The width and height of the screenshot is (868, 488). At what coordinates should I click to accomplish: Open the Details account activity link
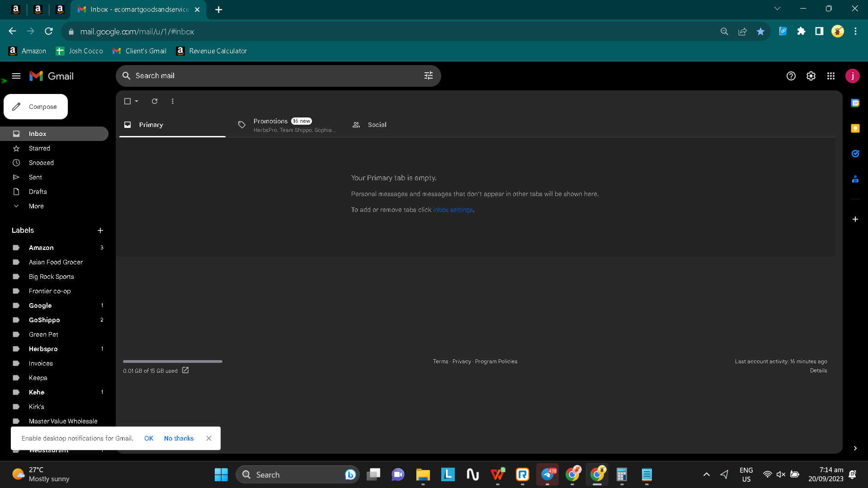tap(818, 371)
